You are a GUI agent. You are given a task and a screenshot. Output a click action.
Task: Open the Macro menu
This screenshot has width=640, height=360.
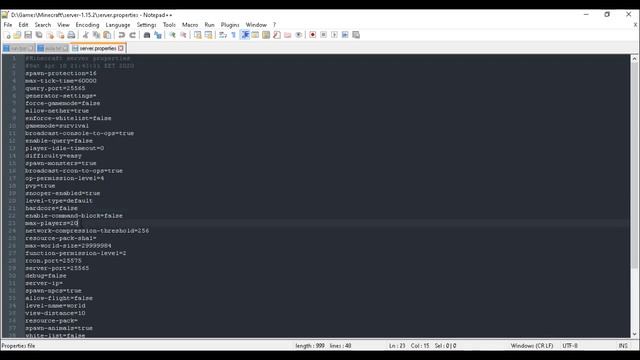[190, 25]
